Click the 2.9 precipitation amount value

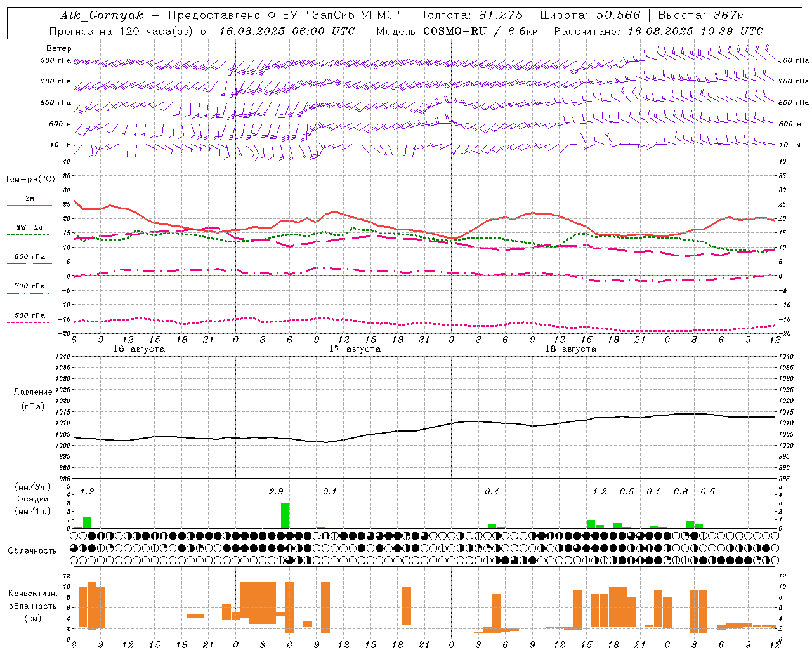click(x=276, y=491)
